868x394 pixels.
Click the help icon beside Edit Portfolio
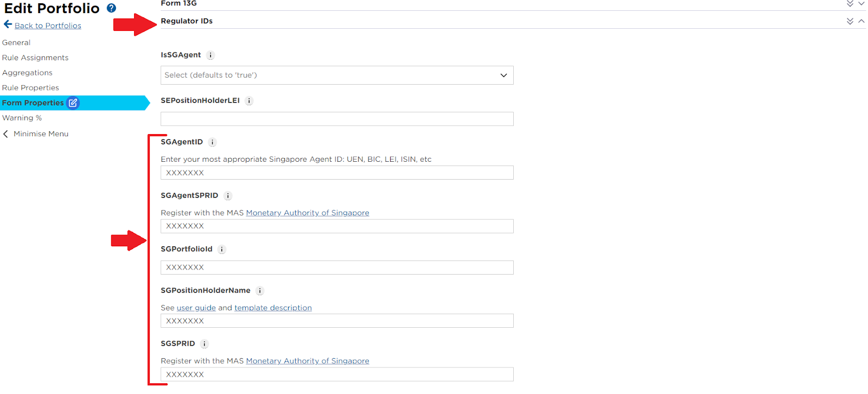(x=111, y=8)
